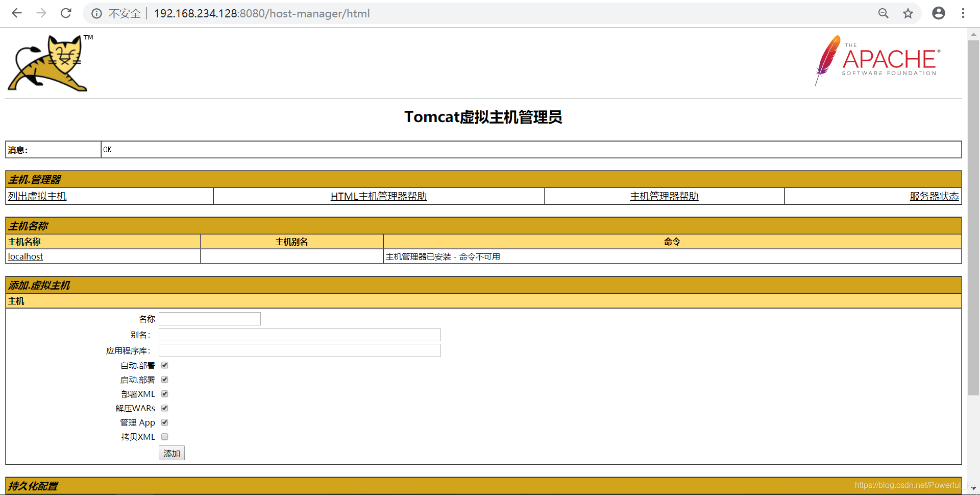980x495 pixels.
Task: Disable the 管理 App checkbox
Action: tap(165, 422)
